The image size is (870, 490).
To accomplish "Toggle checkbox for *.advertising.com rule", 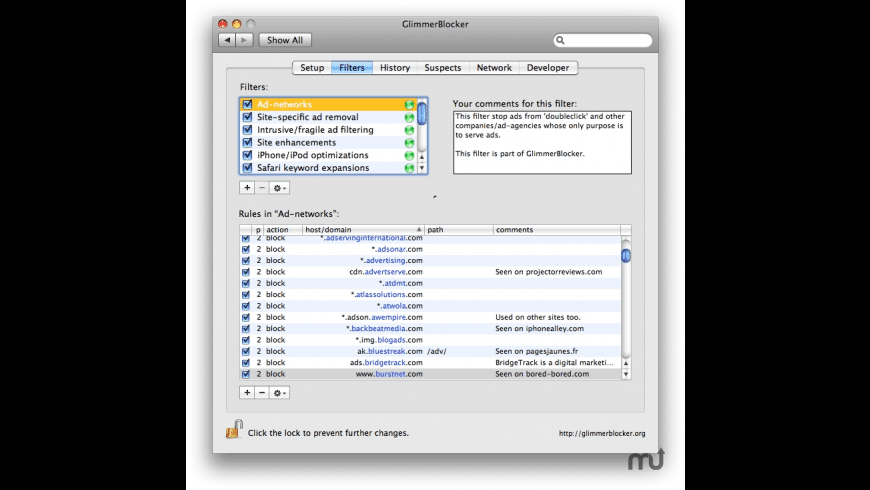I will coord(246,260).
